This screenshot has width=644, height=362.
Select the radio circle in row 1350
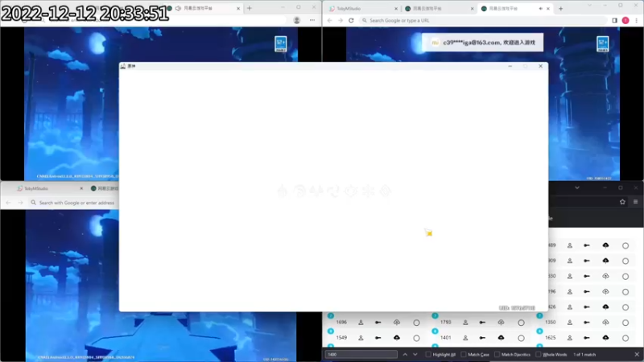625,323
